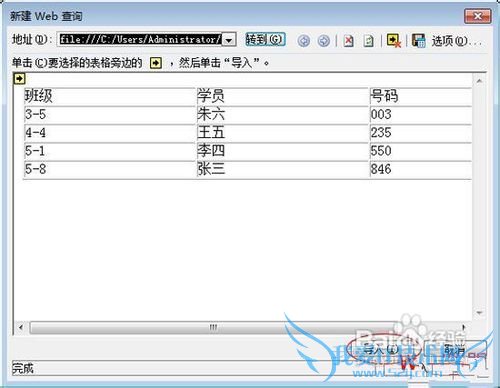Click the 班级 header cell
500x388 pixels.
point(109,96)
